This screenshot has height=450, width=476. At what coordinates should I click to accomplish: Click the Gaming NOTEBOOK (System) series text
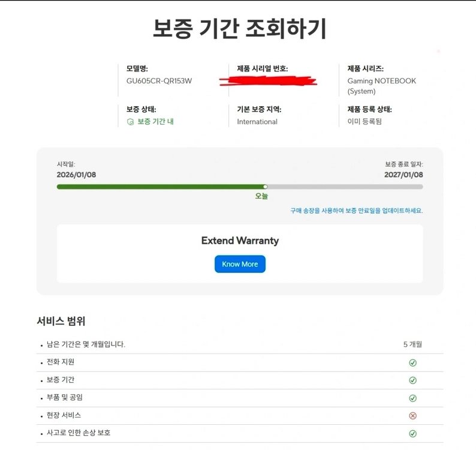pyautogui.click(x=382, y=86)
